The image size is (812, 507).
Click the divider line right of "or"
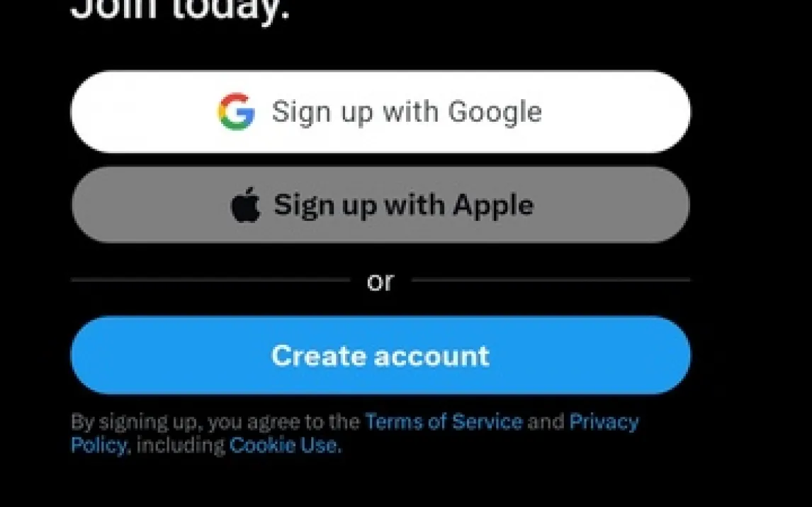551,280
